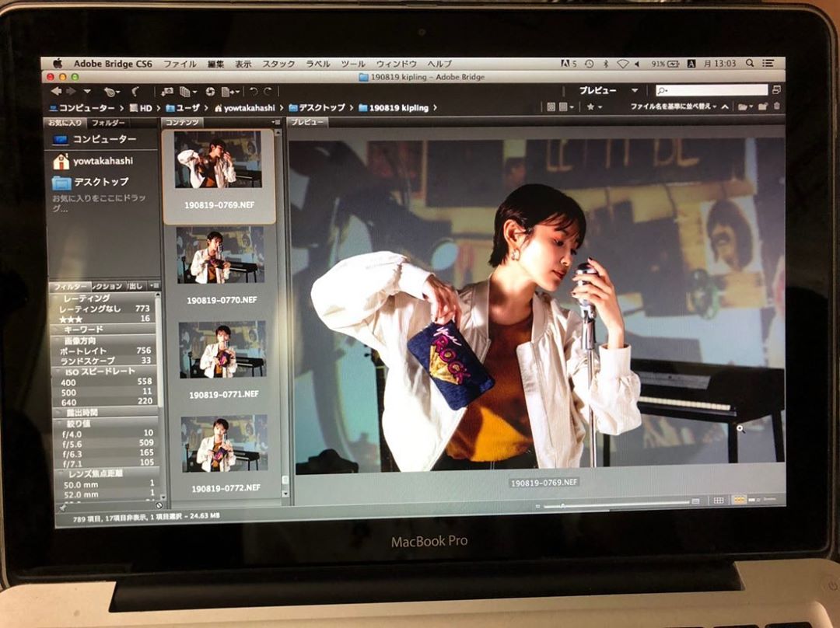Click the boomerang Return to Photoshop icon

point(134,92)
